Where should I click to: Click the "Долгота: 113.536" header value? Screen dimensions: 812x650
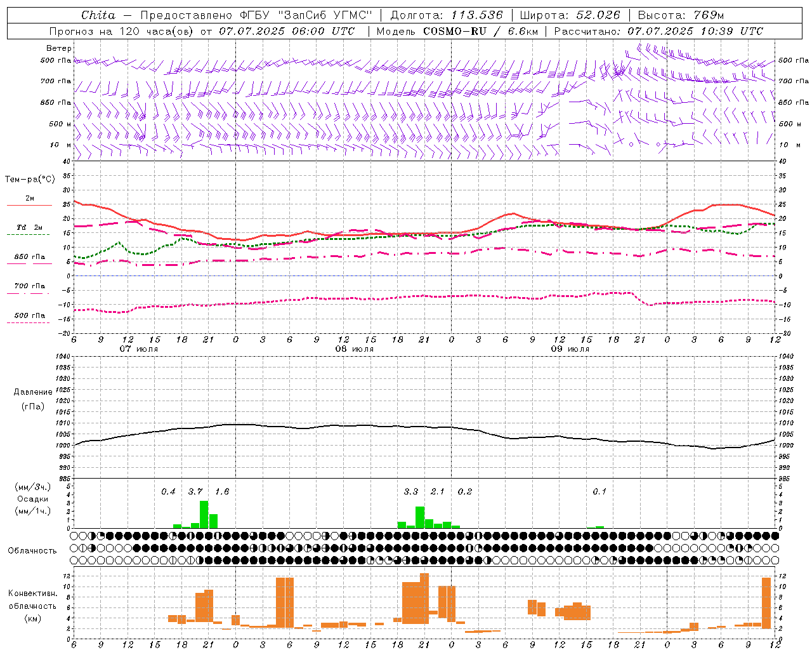pos(447,15)
